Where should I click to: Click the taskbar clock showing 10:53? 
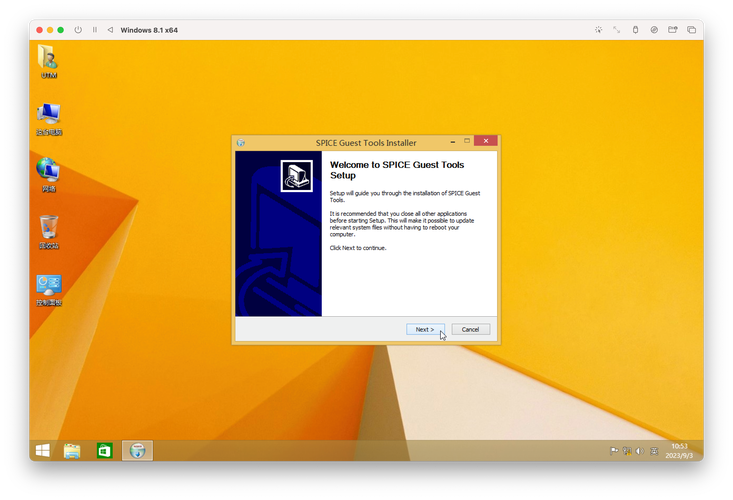point(679,451)
